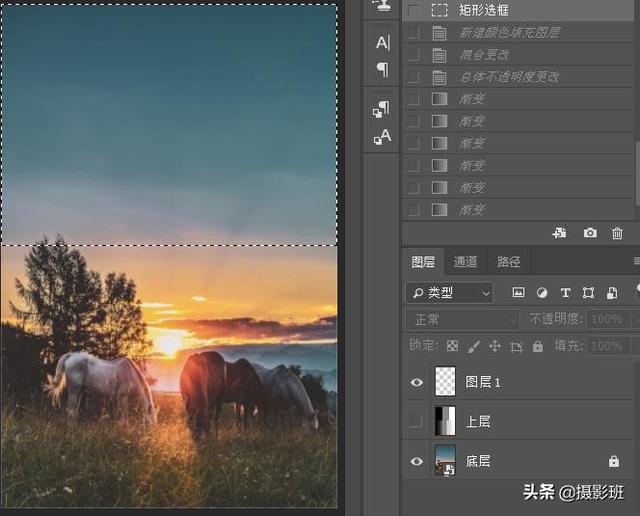
Task: Select the 新建颜色填充图层 history state
Action: pyautogui.click(x=508, y=32)
